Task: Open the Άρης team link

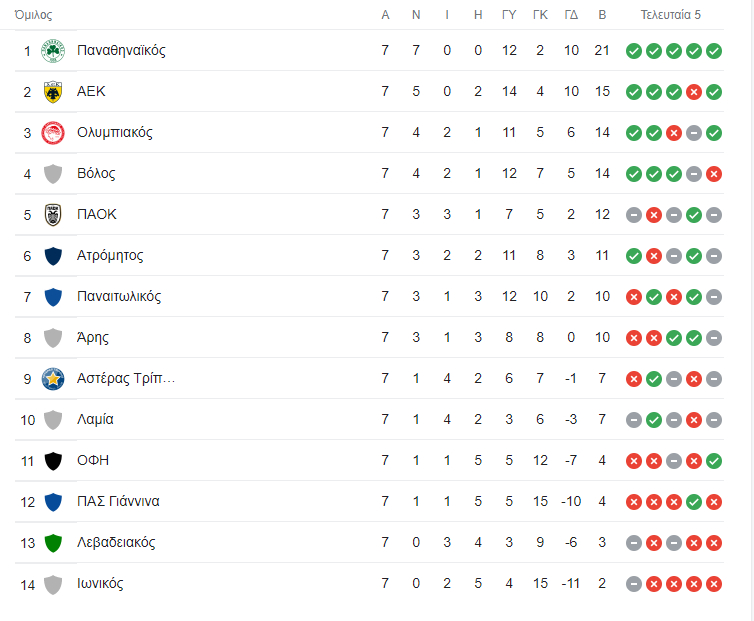Action: coord(92,338)
